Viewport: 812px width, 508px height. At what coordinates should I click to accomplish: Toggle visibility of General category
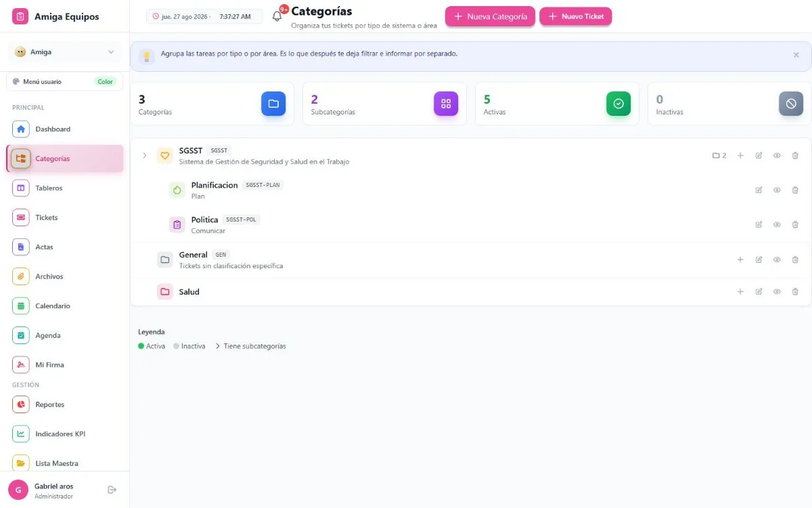click(x=777, y=259)
